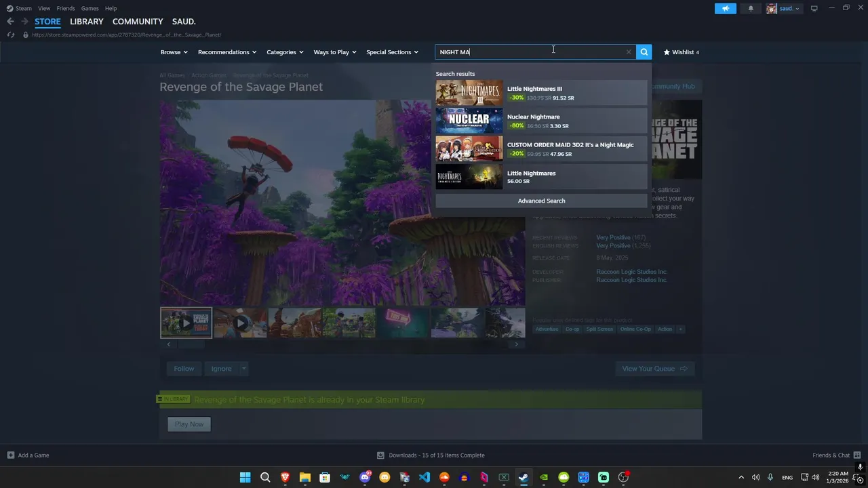Click the store URL address bar
868x488 pixels.
tap(126, 35)
